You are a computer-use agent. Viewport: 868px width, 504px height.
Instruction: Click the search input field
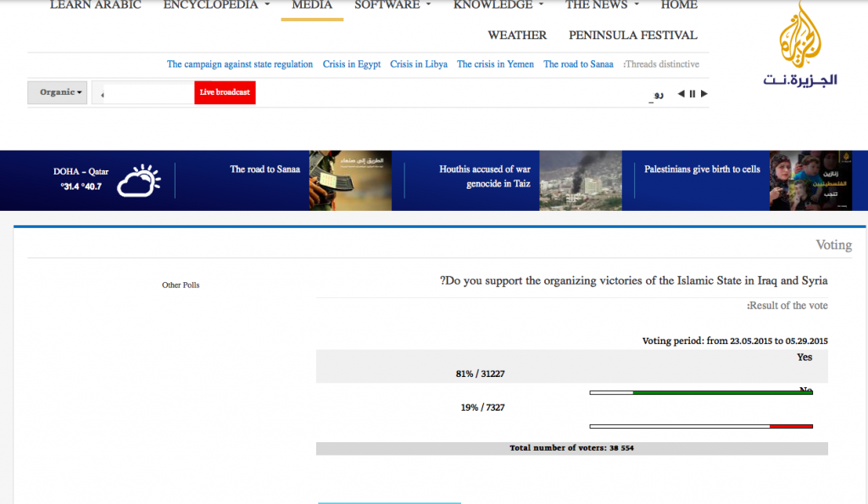click(x=147, y=93)
